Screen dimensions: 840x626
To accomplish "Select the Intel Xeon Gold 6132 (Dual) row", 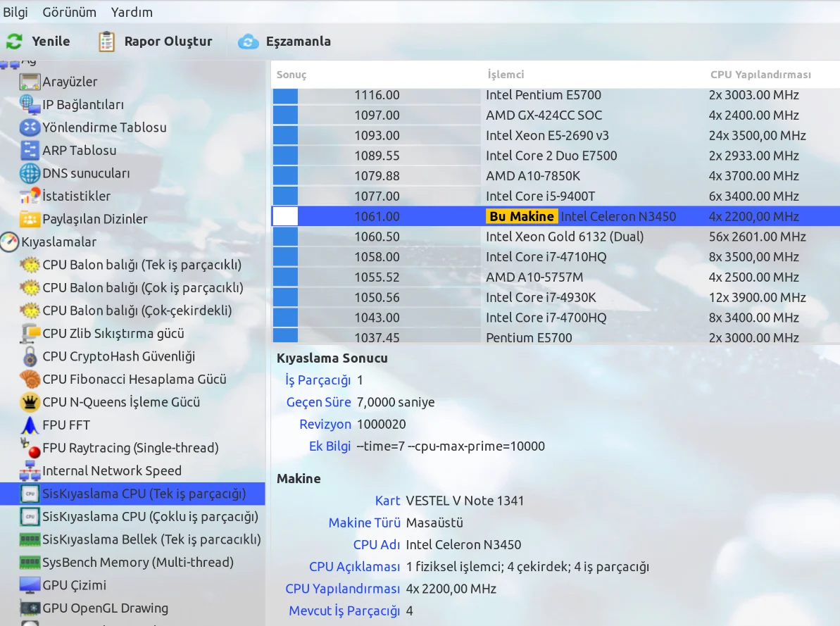I will point(556,237).
